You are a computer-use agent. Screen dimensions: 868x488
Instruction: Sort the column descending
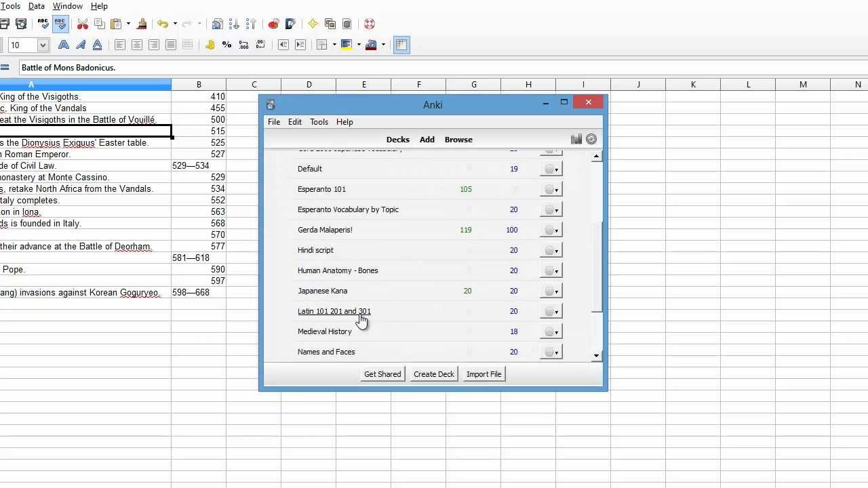(250, 24)
